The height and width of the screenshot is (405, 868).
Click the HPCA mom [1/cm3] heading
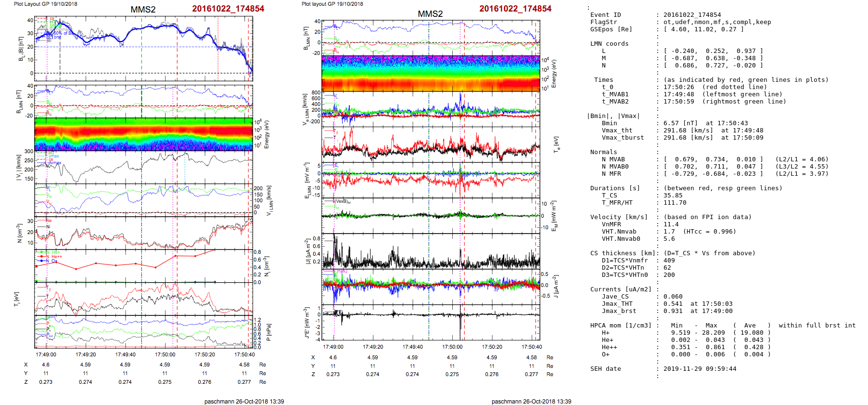point(621,326)
